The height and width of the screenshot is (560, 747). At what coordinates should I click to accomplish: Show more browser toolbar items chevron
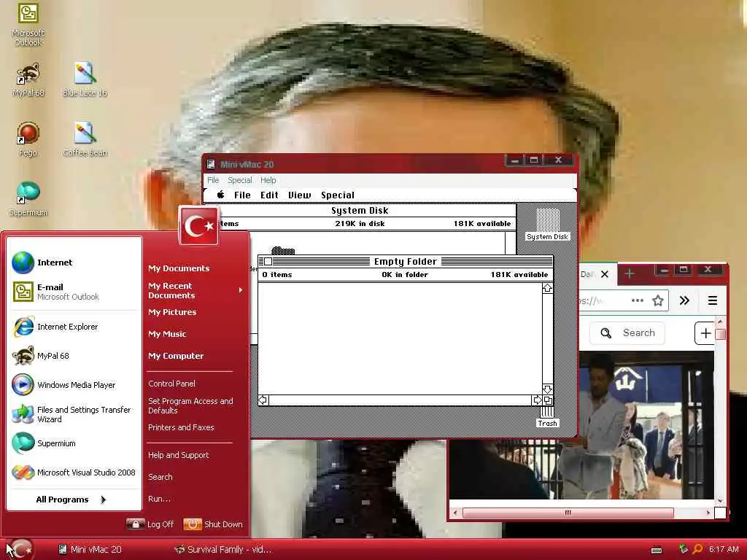(x=684, y=300)
